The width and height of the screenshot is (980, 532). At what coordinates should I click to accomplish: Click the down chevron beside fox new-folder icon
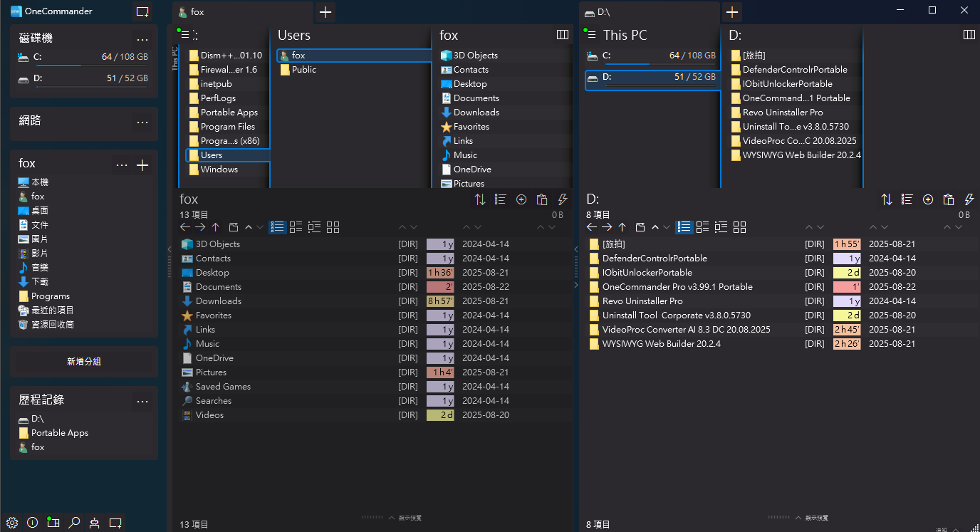[260, 227]
